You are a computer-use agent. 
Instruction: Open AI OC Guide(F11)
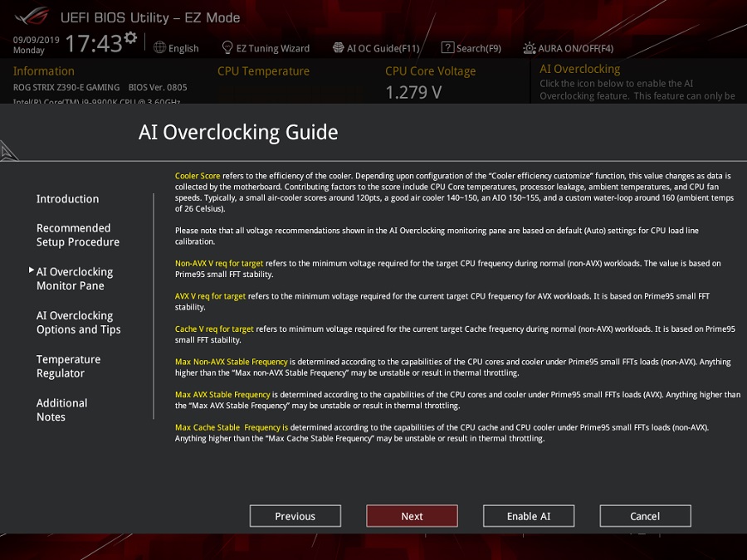pos(383,48)
